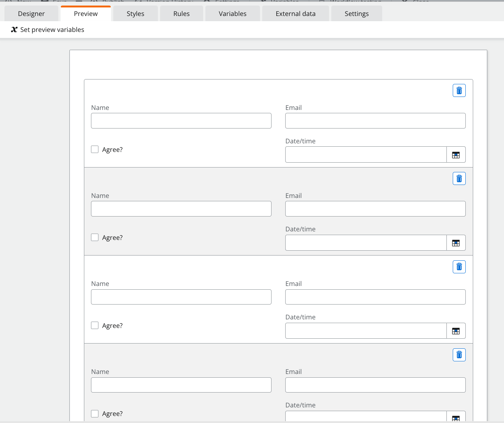Viewport: 504px width, 423px height.
Task: Open the Date/time picker in the second section
Action: [x=456, y=243]
